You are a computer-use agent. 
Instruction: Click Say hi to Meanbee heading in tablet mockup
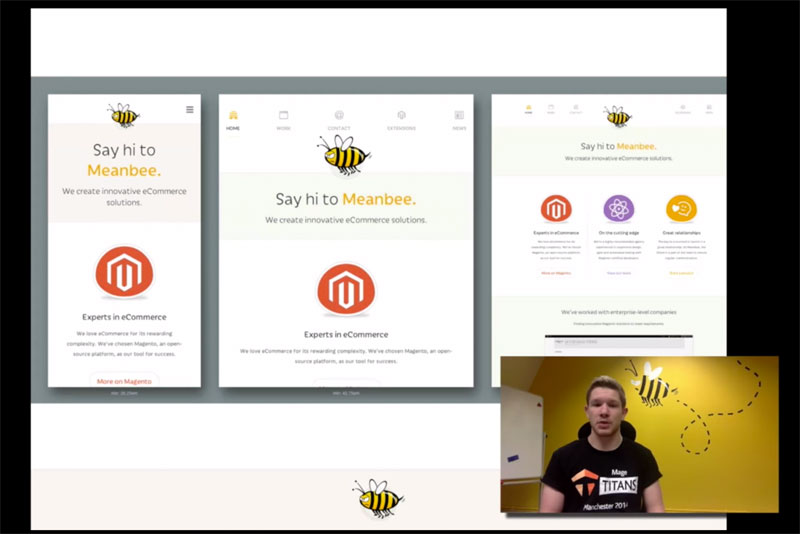346,199
